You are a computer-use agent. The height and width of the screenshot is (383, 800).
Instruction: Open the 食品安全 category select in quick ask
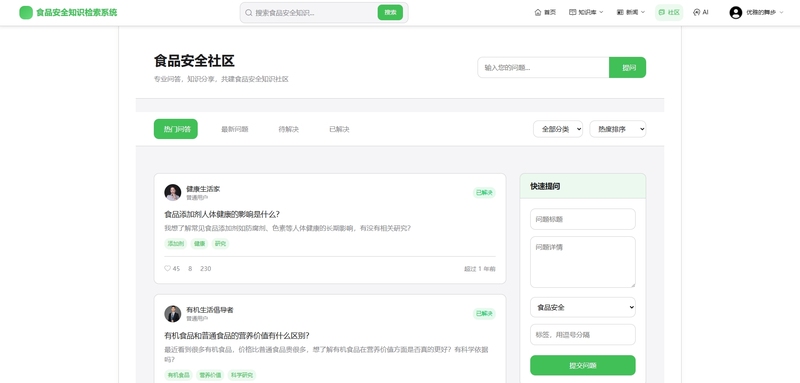583,308
